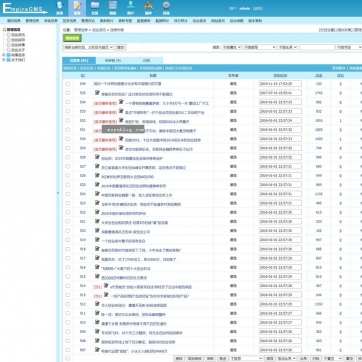Tick the checkbox for row ID 513
The image size is (362, 362).
[68, 295]
